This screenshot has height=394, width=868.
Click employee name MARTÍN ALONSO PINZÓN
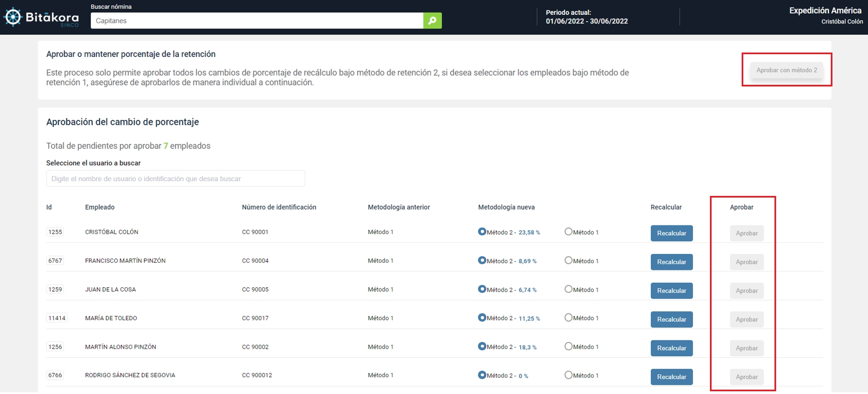[x=121, y=347]
